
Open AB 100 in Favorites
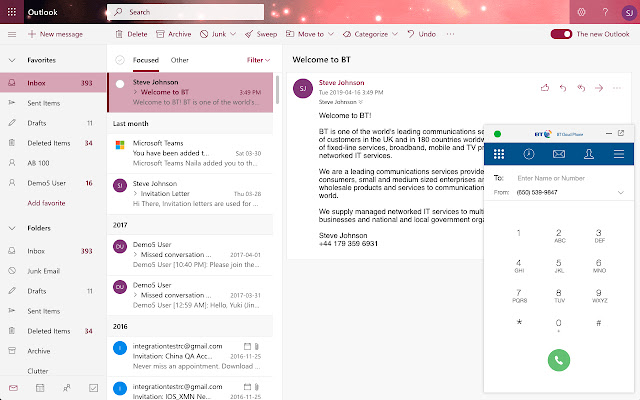click(53, 163)
